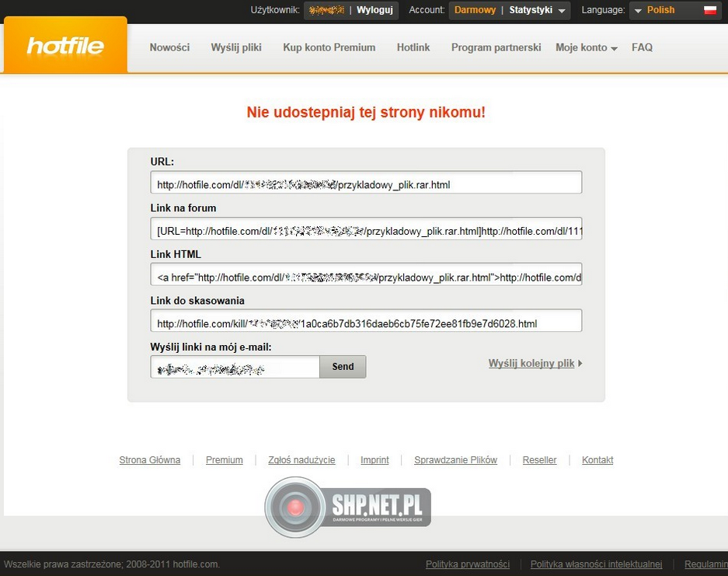The image size is (728, 576).
Task: Click Zgłoś nadużycie footer link
Action: point(301,460)
